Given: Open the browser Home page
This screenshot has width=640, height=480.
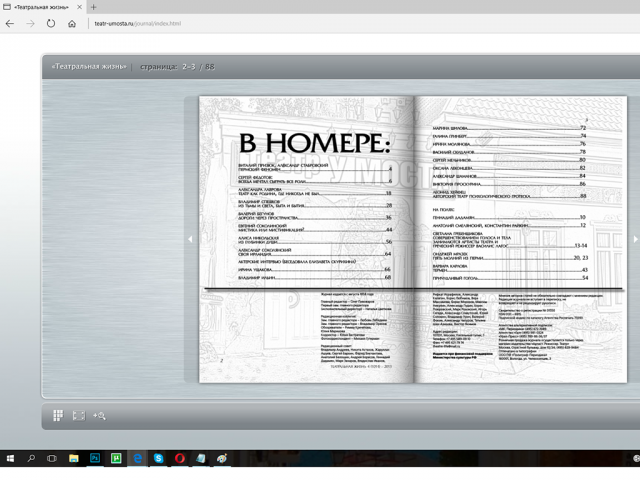Looking at the screenshot, I should pyautogui.click(x=72, y=24).
